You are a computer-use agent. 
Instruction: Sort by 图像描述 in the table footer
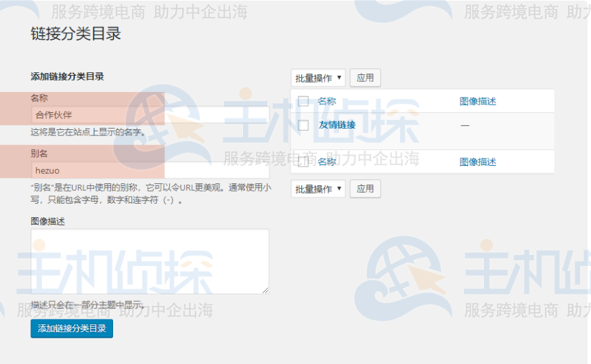click(477, 162)
